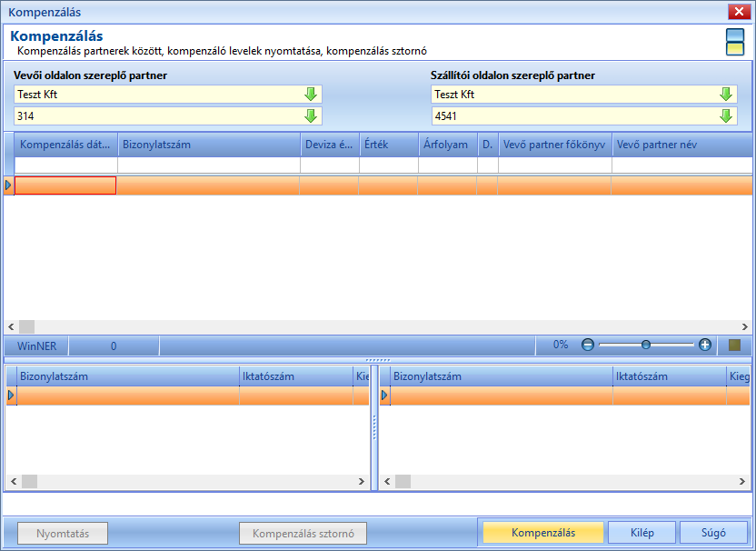Click the Iktatószám header in the bottom-right grid

(x=670, y=376)
